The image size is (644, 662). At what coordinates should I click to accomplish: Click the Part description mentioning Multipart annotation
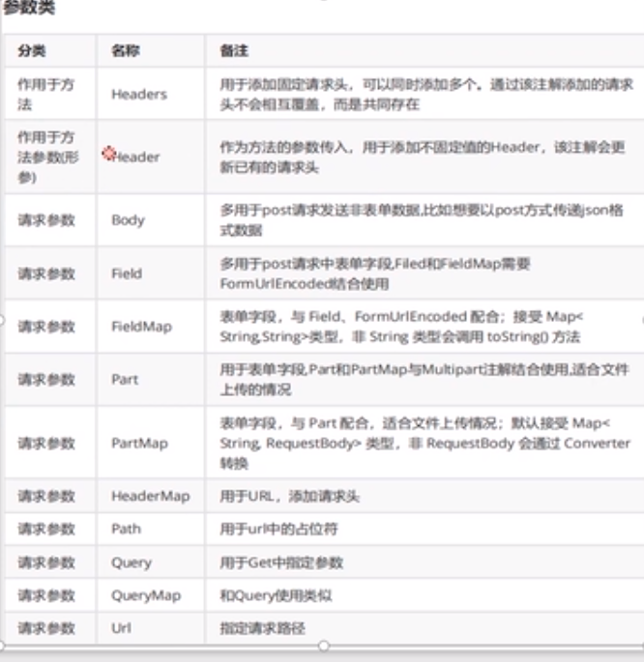424,379
